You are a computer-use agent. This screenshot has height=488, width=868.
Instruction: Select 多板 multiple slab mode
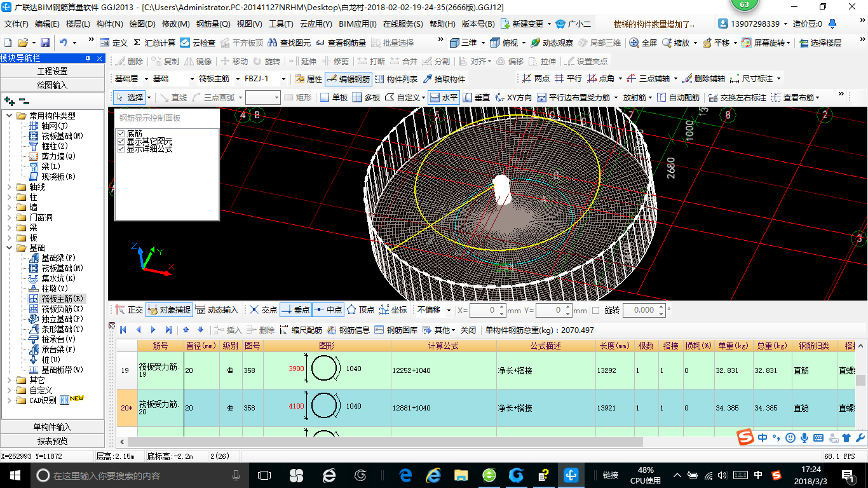[x=366, y=97]
